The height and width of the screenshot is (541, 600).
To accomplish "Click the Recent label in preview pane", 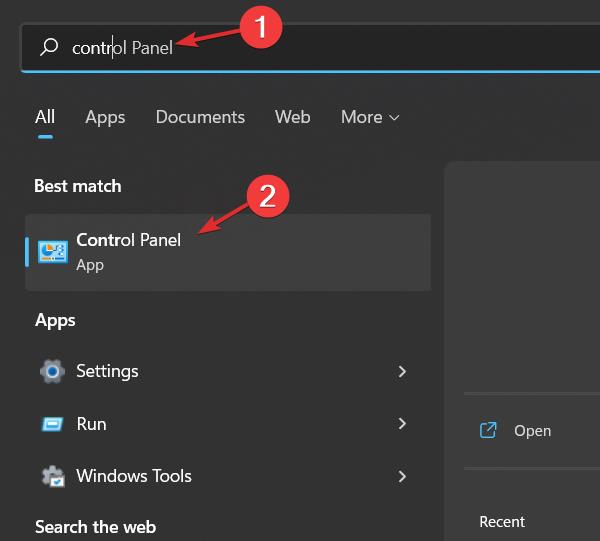I will 502,522.
